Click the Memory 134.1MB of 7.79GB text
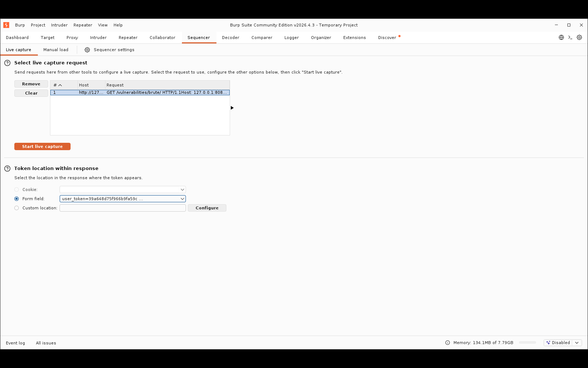 coord(483,343)
